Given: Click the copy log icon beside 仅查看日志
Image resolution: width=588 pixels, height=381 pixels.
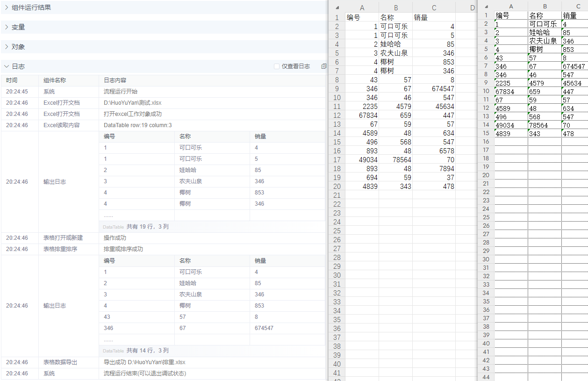Looking at the screenshot, I should (x=323, y=66).
